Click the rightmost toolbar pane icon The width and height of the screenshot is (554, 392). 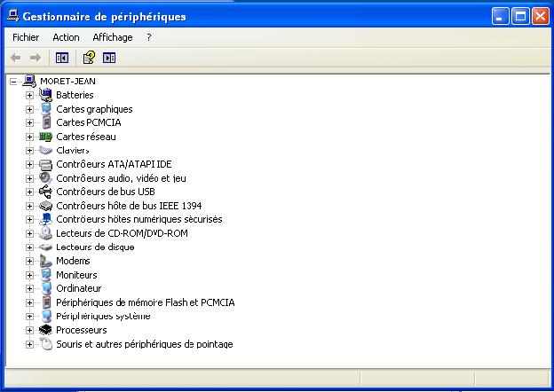tap(109, 58)
